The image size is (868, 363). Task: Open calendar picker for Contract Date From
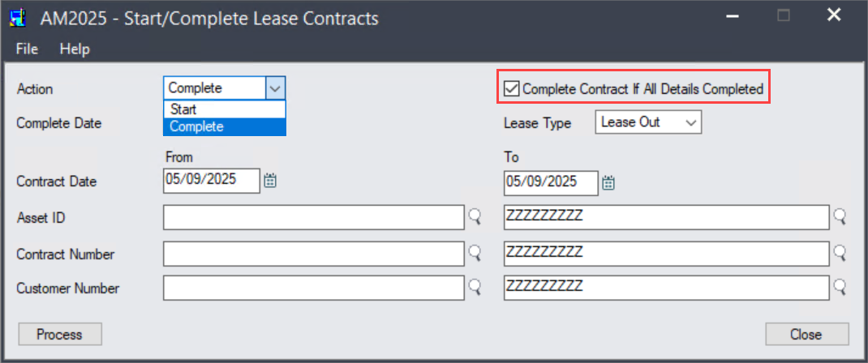coord(270,180)
